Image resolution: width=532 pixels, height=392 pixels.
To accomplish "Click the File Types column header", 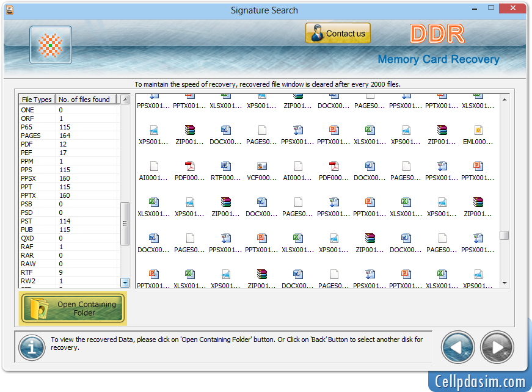I will (x=36, y=99).
